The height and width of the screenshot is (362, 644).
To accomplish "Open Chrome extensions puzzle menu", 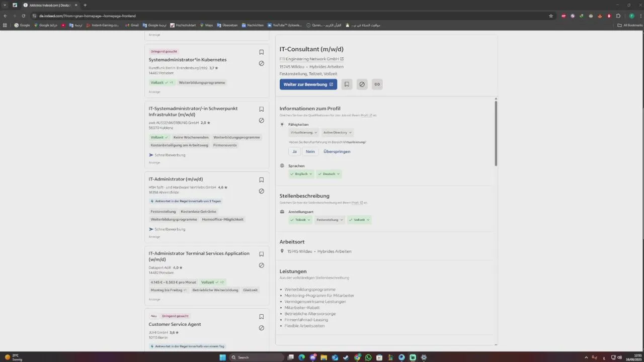I will tap(618, 16).
